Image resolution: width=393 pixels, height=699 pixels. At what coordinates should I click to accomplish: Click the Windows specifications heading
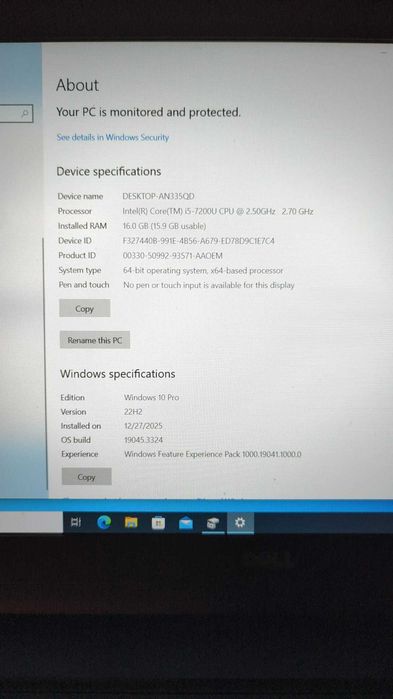[x=118, y=374]
